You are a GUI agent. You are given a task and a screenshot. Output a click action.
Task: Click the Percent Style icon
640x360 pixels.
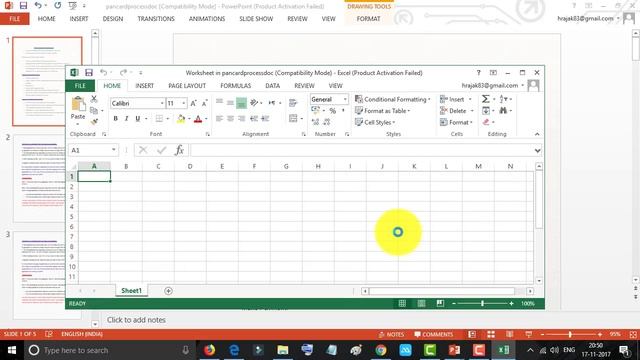[333, 111]
